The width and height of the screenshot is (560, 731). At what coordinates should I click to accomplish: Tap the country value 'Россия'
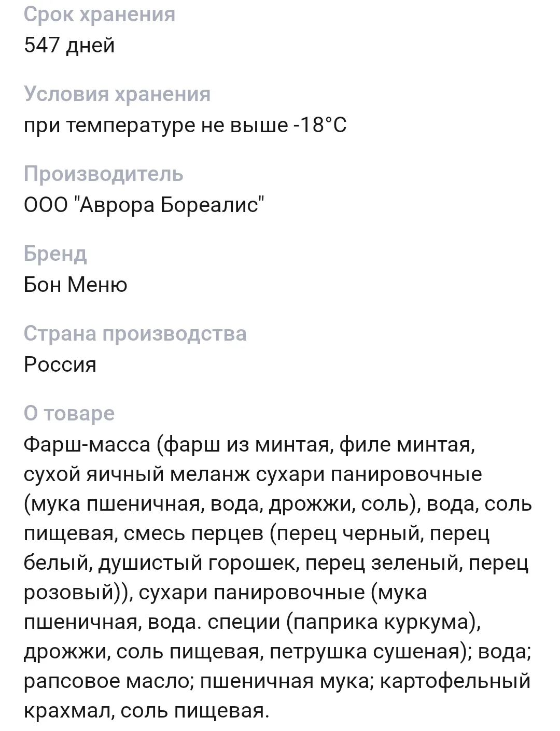point(60,364)
